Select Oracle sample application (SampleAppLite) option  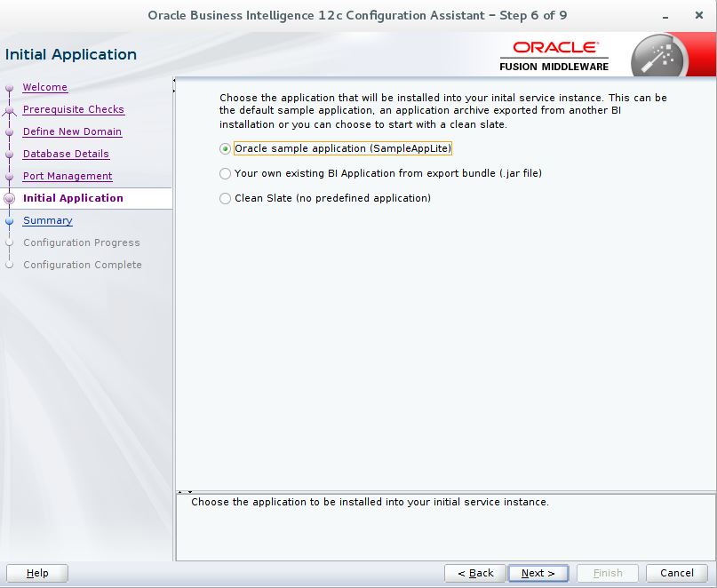[x=225, y=148]
